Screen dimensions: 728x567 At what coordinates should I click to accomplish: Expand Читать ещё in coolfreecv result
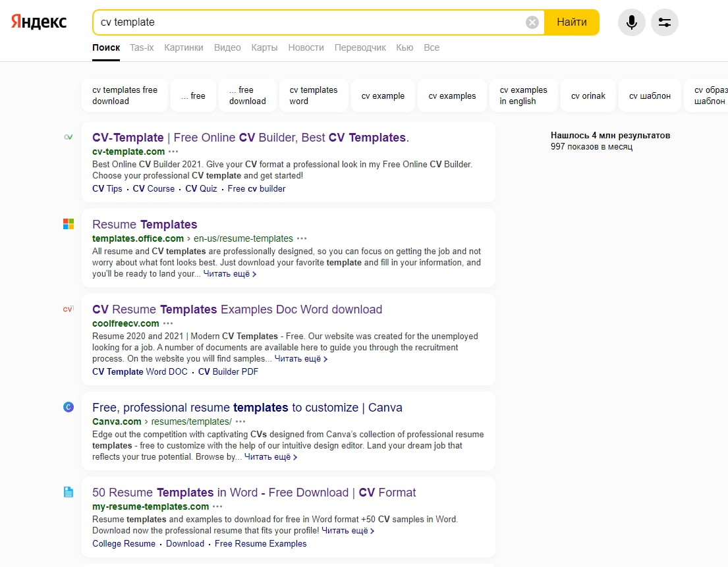pos(301,359)
